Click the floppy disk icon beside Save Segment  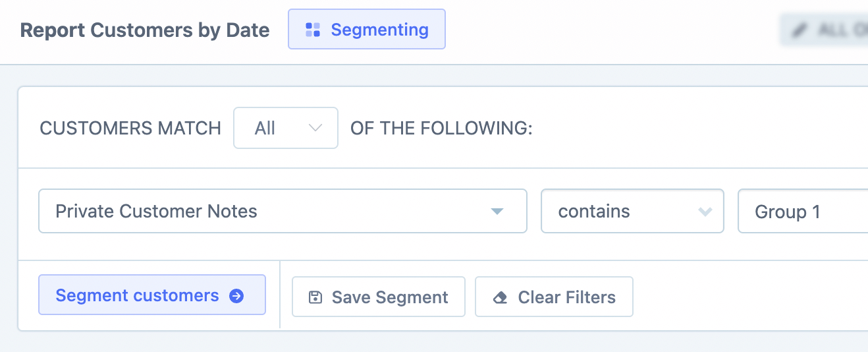click(315, 297)
